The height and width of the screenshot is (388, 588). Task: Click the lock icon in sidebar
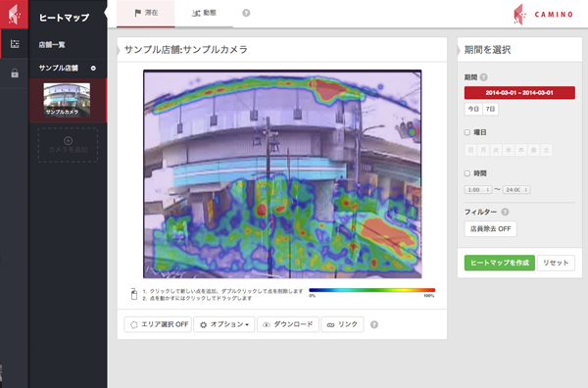point(15,73)
